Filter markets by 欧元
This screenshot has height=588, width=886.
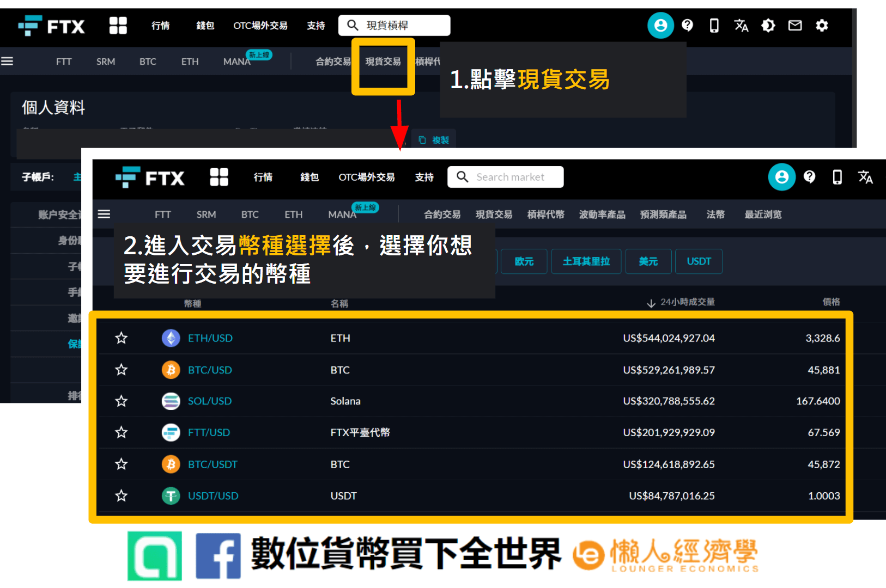coord(524,261)
